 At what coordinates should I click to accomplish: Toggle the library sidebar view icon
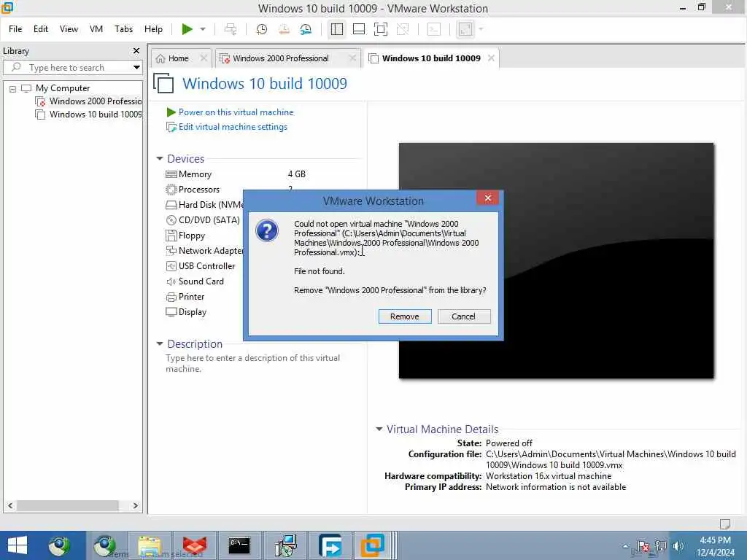click(337, 29)
